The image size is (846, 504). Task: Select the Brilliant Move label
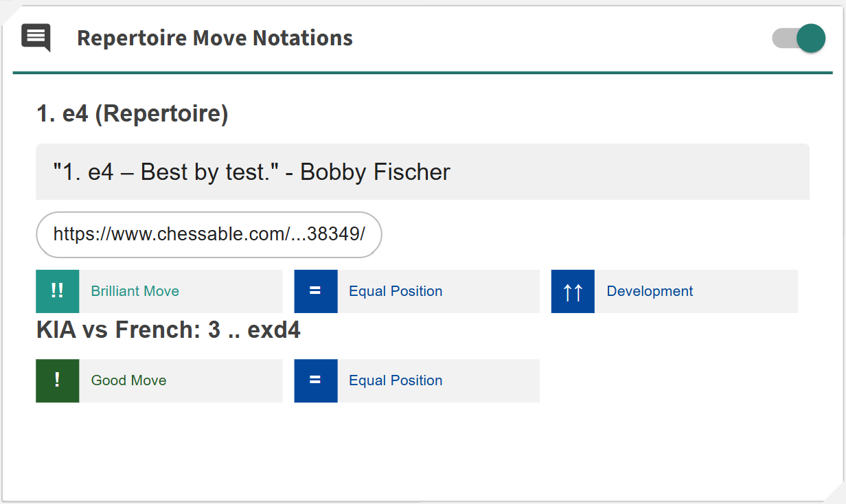click(x=135, y=291)
